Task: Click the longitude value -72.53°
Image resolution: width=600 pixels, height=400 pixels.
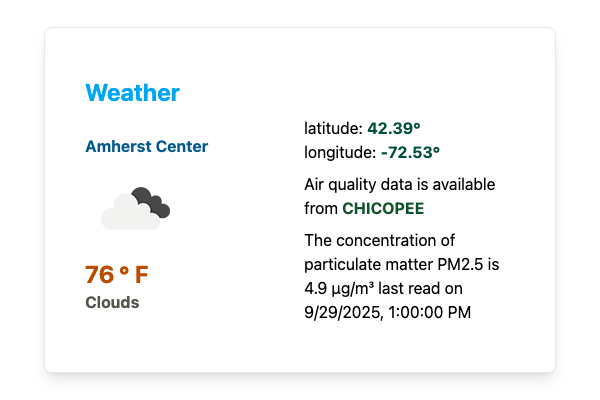Action: click(x=410, y=152)
